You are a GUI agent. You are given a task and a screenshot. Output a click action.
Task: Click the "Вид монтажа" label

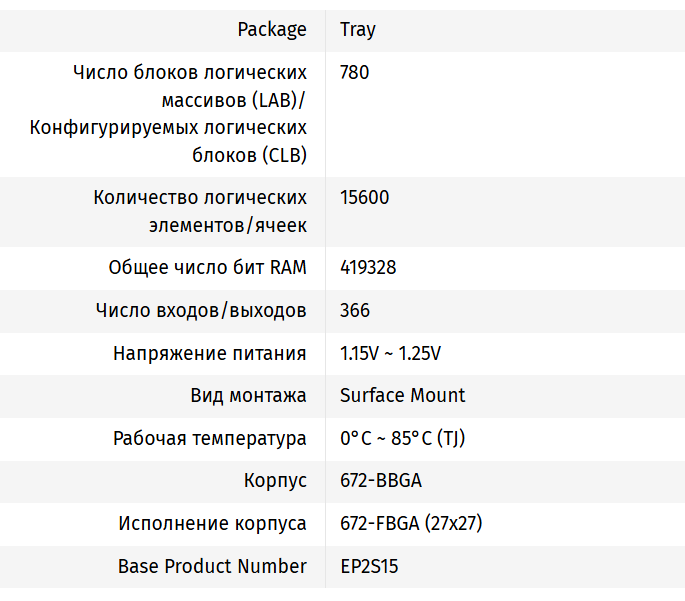[248, 395]
